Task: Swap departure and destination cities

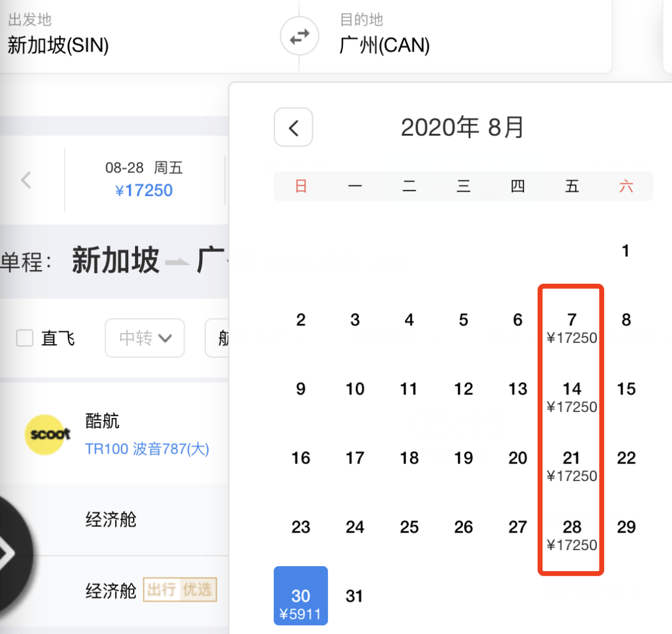Action: [299, 37]
